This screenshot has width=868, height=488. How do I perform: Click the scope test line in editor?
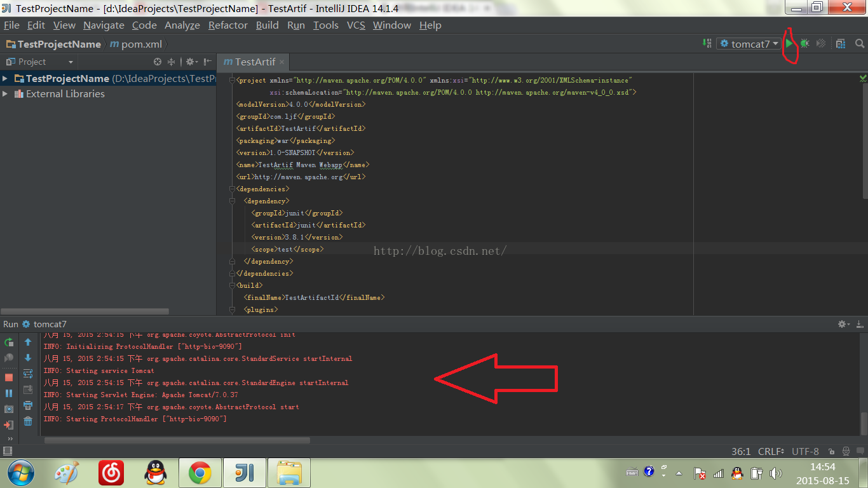pos(287,249)
